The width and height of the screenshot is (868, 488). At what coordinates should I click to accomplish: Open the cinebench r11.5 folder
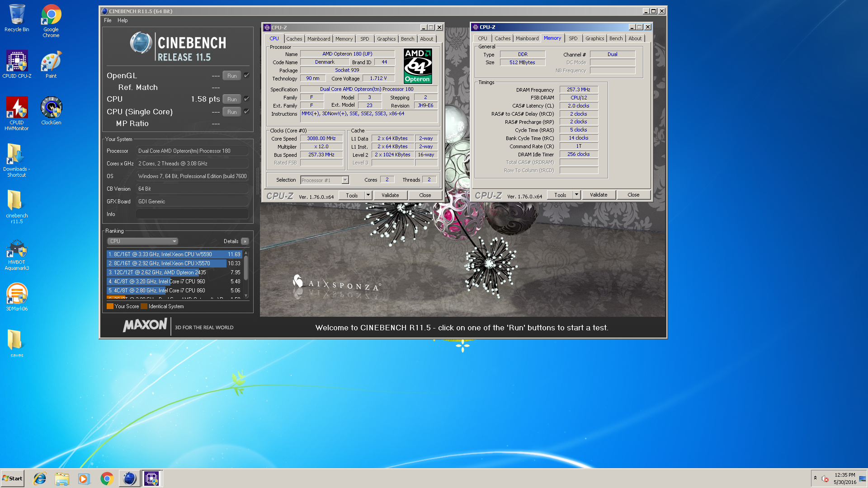pos(17,206)
